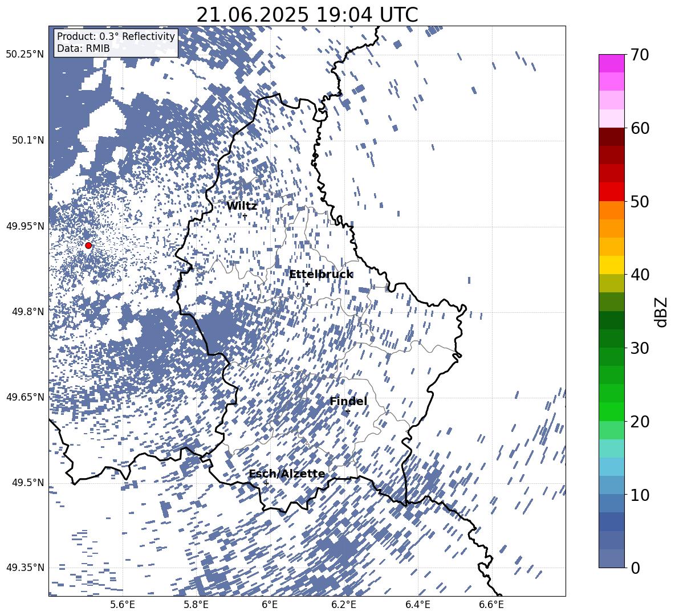Click the 30 dBZ colorbar label

640,348
